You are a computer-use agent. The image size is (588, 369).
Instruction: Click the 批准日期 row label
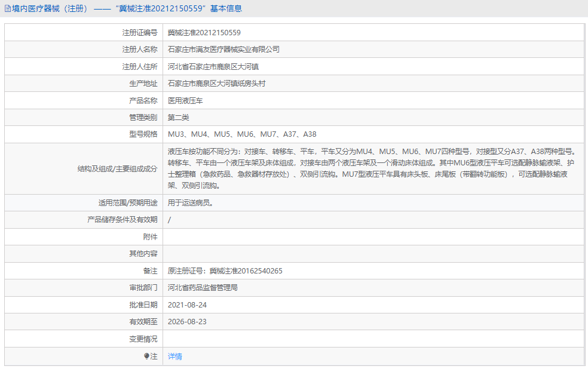coord(143,305)
